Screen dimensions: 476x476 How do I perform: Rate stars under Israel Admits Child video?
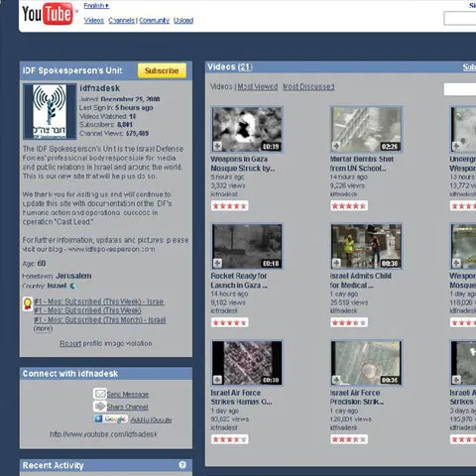pyautogui.click(x=349, y=322)
